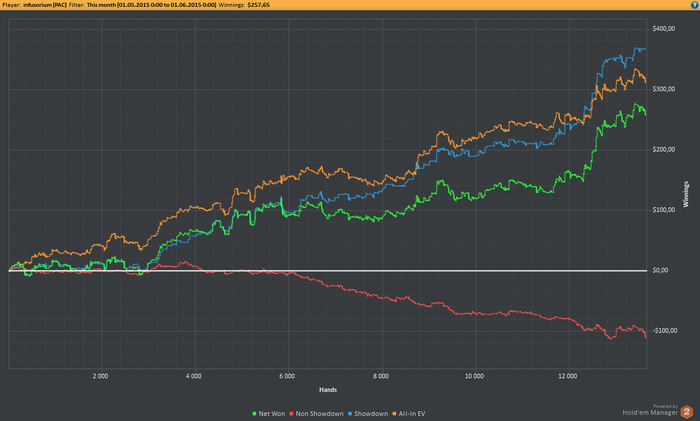The height and width of the screenshot is (421, 700).
Task: Click the $300,00 axis label
Action: click(663, 89)
